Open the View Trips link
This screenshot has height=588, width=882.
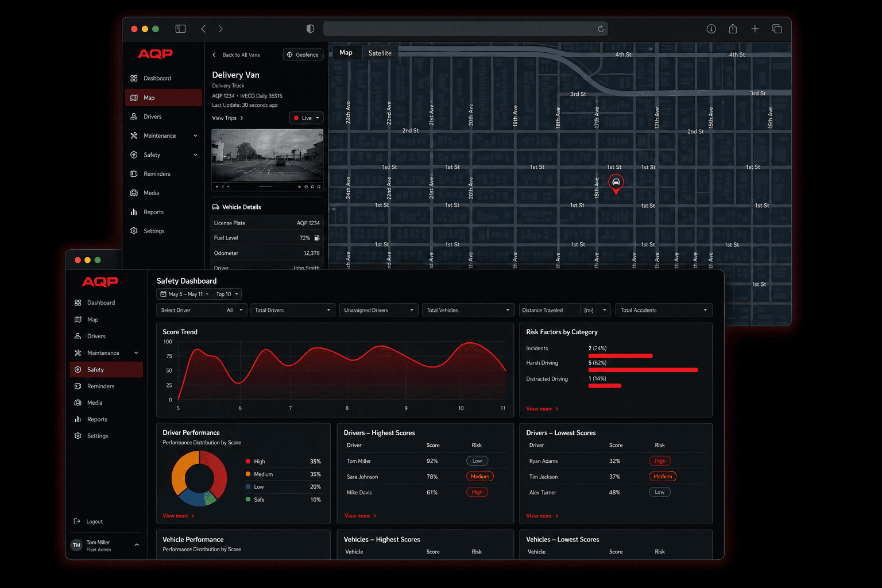coord(227,118)
